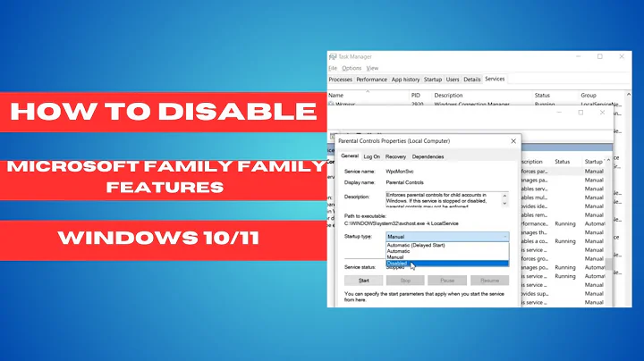Close the Task Manager window
The image size is (644, 361).
pos(622,56)
